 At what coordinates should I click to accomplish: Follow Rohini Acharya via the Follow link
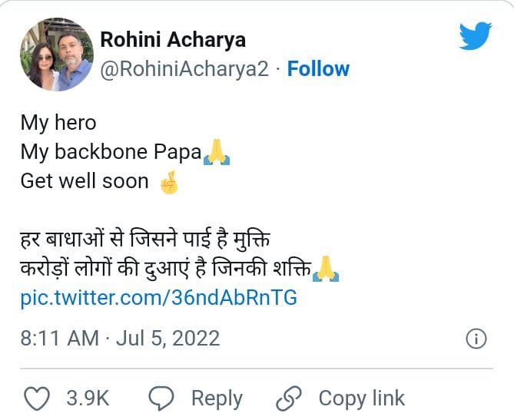[318, 69]
